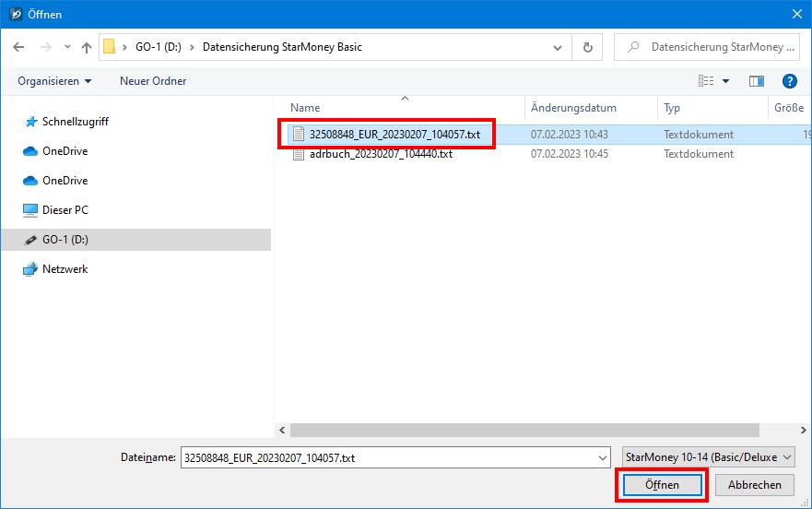Toggle the preview pane icon
Viewport: 812px width, 509px height.
[x=757, y=81]
